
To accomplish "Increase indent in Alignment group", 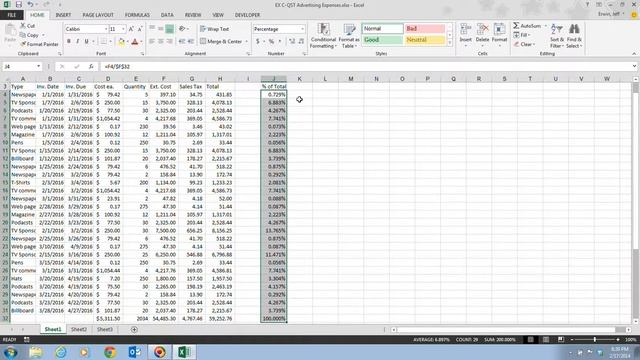I will pyautogui.click(x=191, y=42).
